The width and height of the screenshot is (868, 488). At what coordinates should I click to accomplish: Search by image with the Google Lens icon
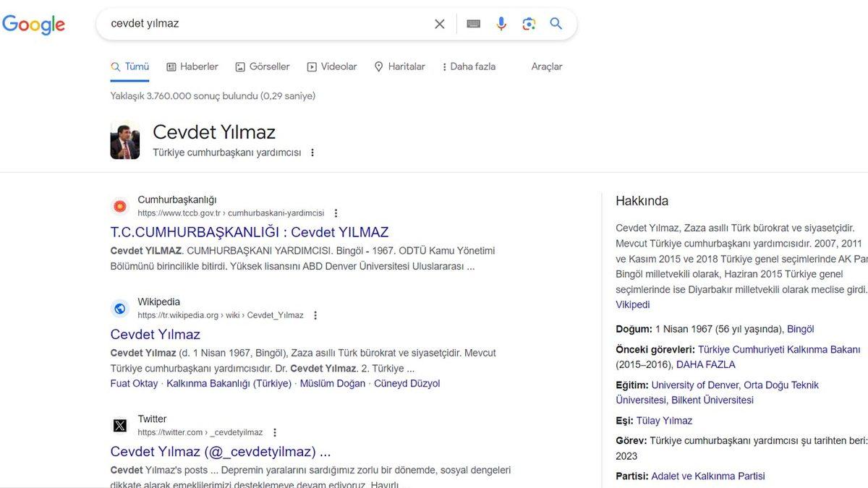click(529, 23)
